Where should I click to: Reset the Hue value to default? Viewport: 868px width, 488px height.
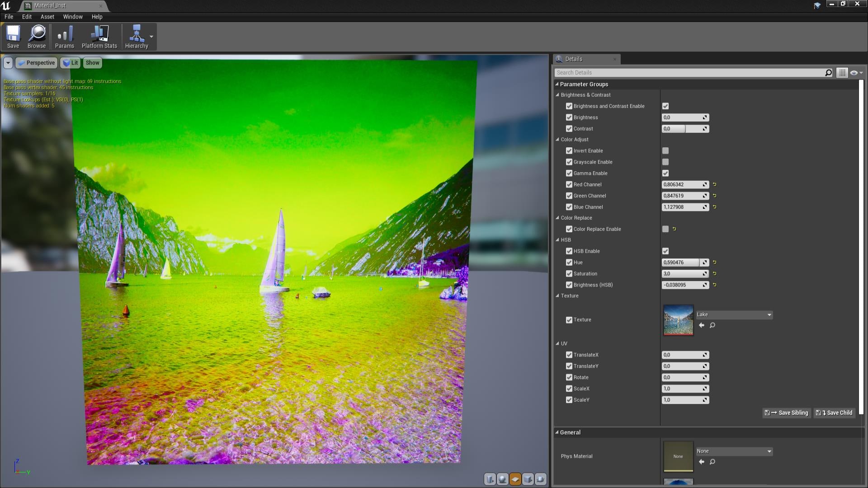[715, 262]
